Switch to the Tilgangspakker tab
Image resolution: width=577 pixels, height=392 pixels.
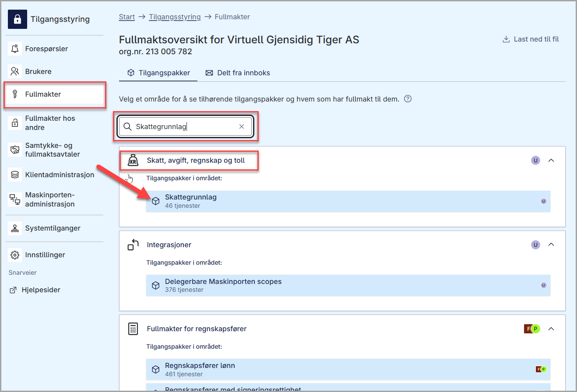pos(158,73)
